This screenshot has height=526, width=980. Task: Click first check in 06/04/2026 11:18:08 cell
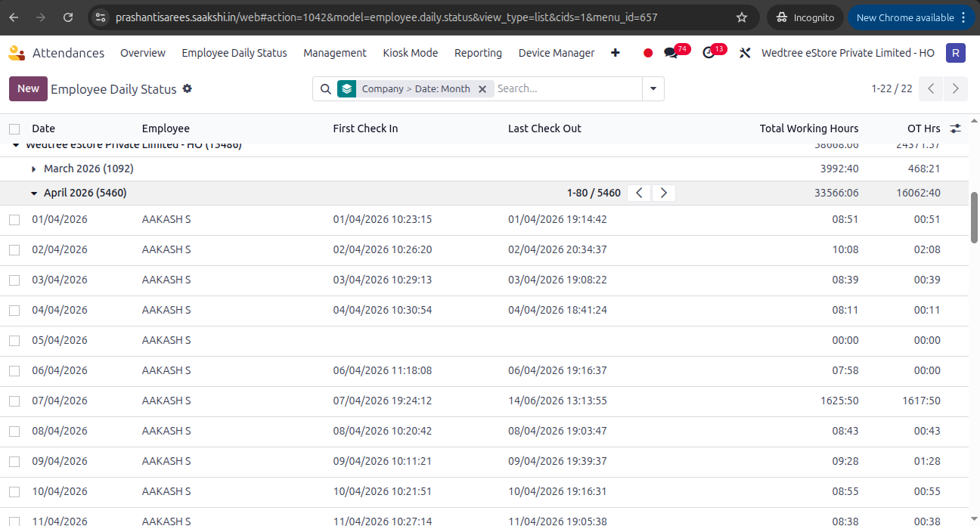(383, 370)
